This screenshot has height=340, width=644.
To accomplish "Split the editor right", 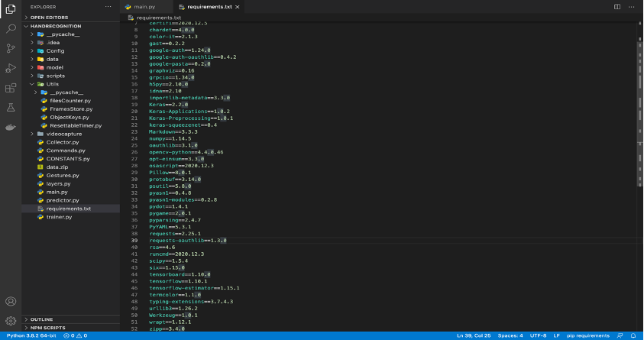I will [617, 7].
